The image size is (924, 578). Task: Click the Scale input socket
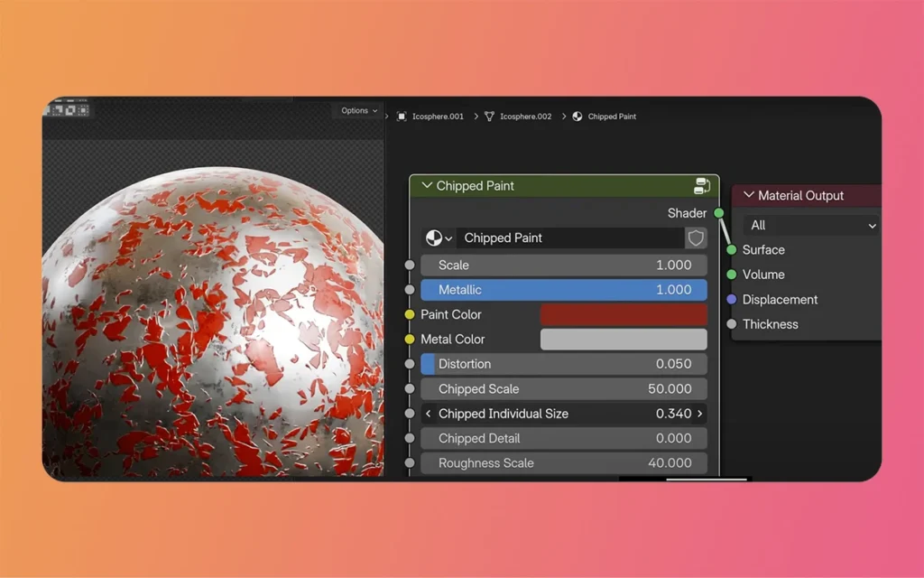pos(410,265)
